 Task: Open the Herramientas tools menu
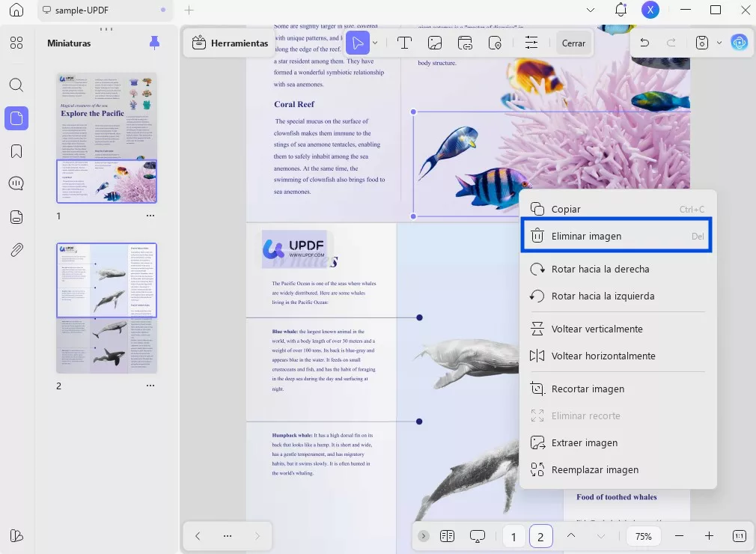click(230, 43)
